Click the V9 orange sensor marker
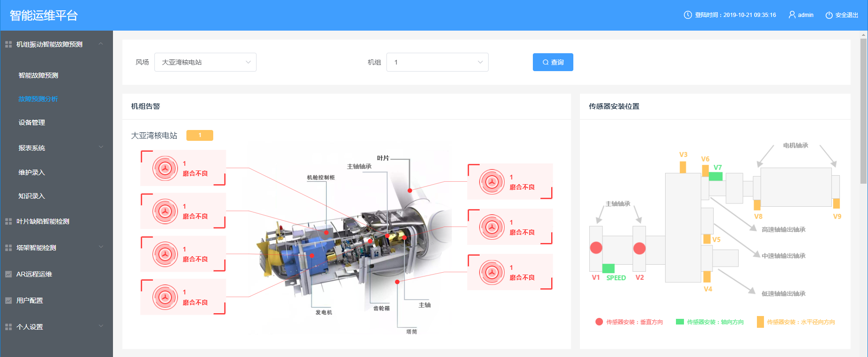Image resolution: width=868 pixels, height=357 pixels. click(x=836, y=203)
